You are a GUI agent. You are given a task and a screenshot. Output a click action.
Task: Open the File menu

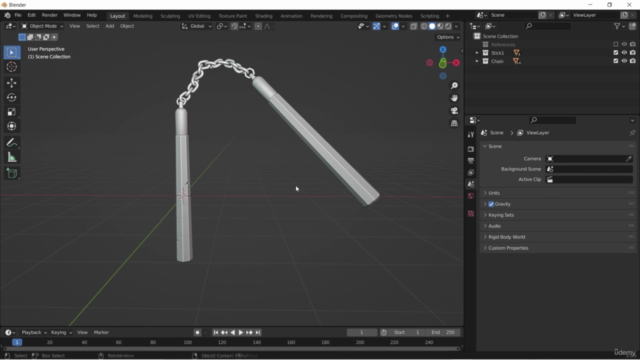click(x=18, y=15)
